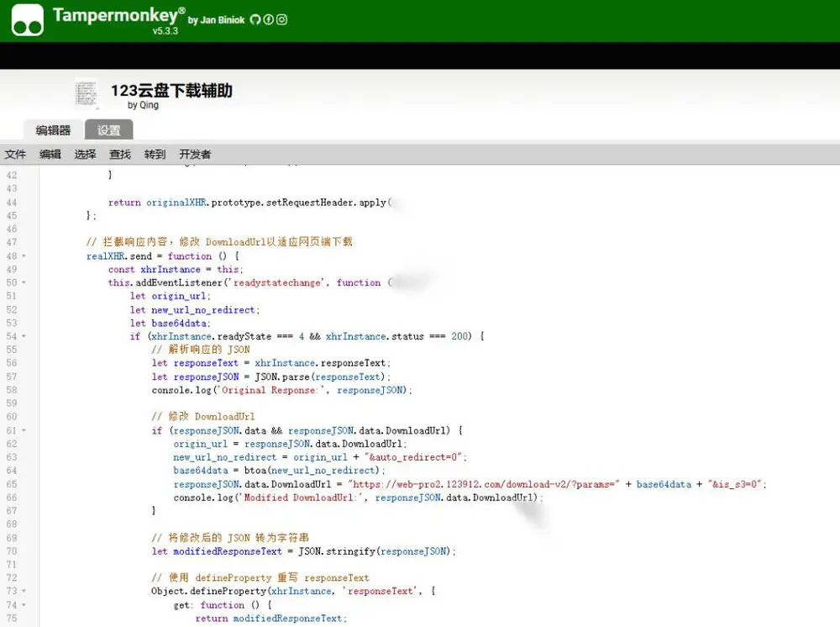Click line number 59 in the gutter
Screen dimensions: 840x627
tap(12, 403)
